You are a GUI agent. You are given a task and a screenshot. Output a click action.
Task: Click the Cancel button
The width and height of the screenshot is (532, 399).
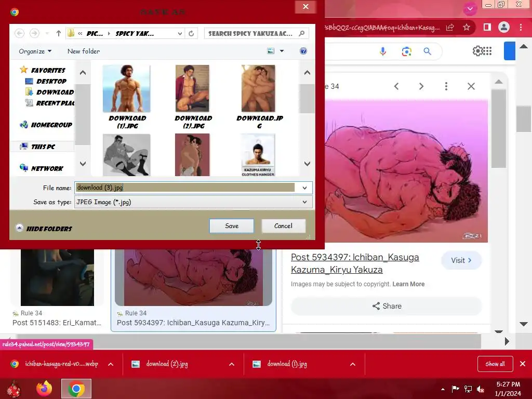click(x=283, y=226)
